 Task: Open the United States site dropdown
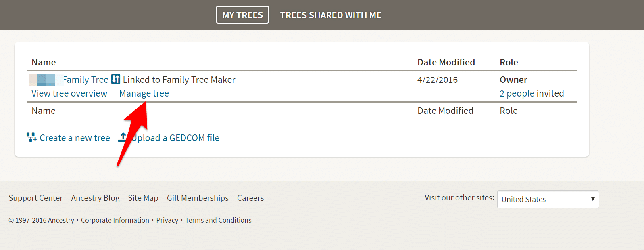point(548,199)
